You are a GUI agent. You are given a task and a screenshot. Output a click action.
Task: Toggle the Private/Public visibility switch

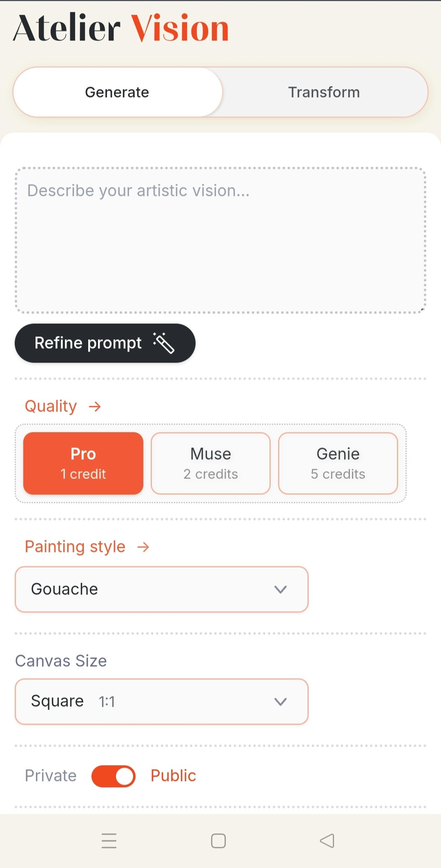tap(114, 776)
